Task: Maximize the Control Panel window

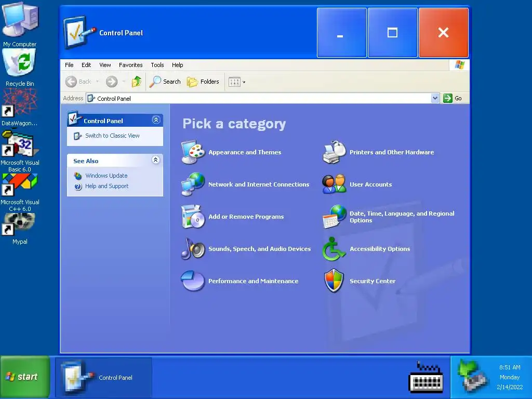Action: coord(393,33)
